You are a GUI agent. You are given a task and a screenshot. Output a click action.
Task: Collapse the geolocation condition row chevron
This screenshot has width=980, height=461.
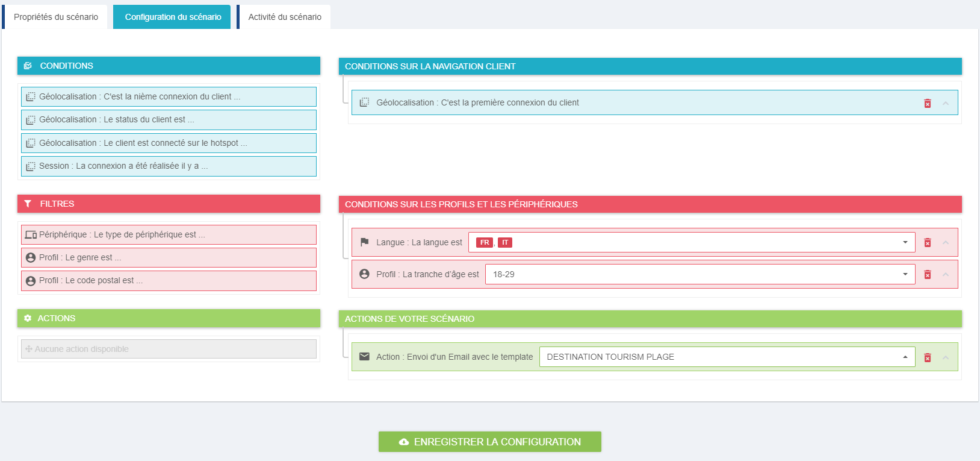945,104
